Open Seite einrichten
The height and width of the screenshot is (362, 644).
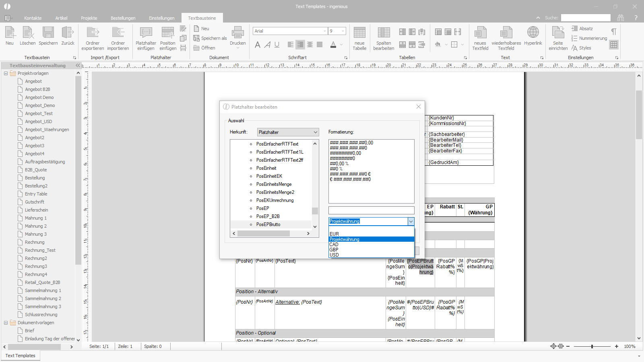coord(558,38)
